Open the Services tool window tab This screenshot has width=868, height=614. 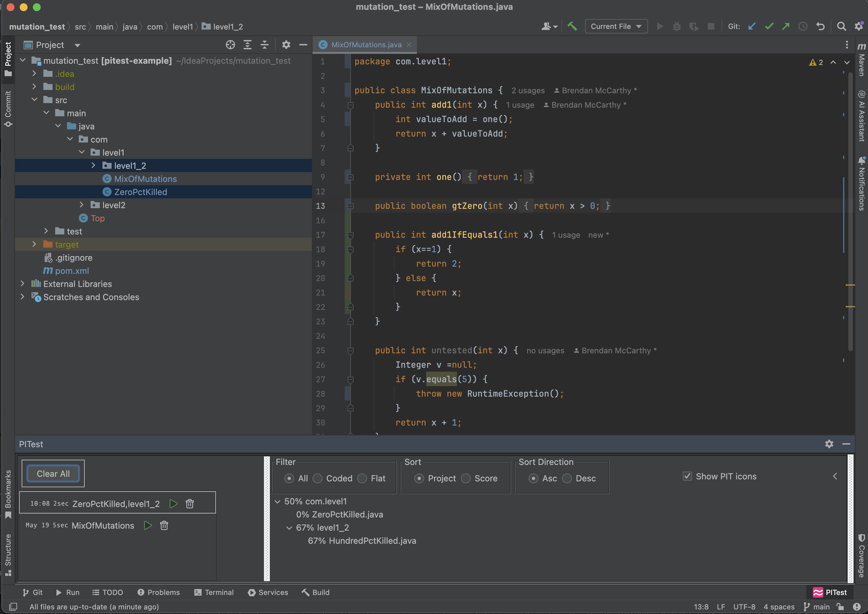coord(268,592)
